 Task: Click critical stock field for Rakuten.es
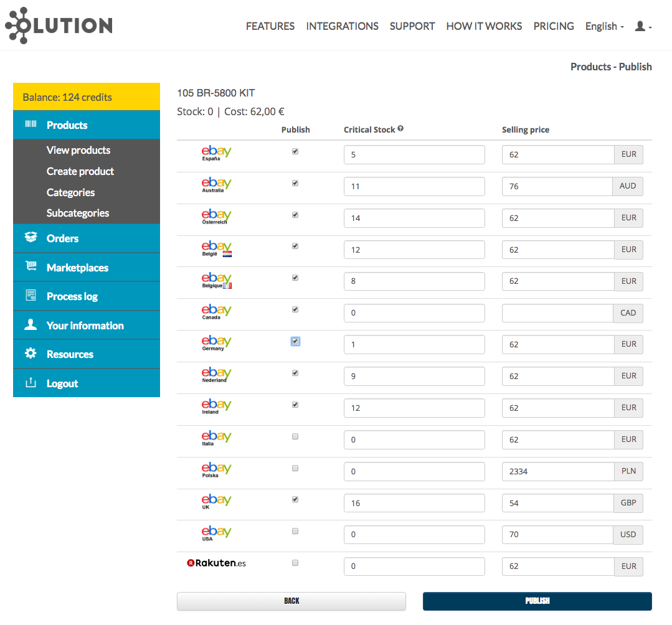coord(414,566)
